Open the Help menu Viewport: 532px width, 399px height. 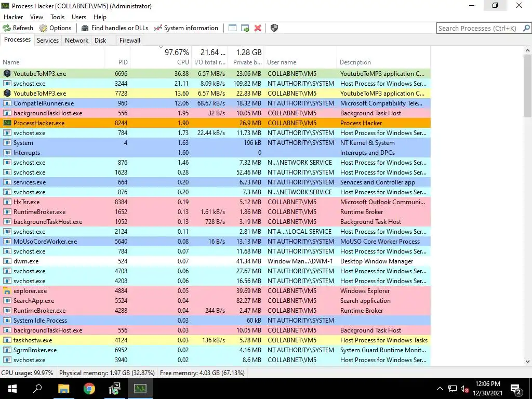click(x=100, y=17)
